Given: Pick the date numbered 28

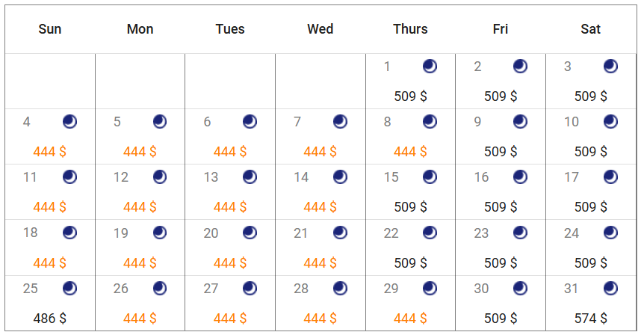Looking at the screenshot, I should 301,289.
